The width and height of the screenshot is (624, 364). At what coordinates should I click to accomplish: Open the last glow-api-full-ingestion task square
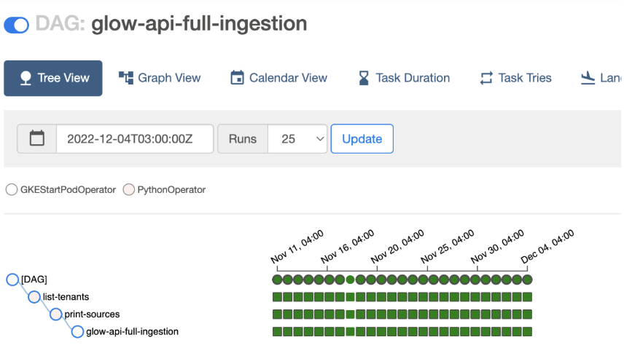click(x=527, y=331)
